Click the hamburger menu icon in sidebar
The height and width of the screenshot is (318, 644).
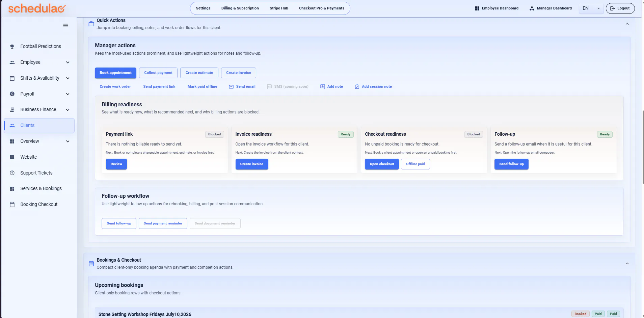click(65, 26)
